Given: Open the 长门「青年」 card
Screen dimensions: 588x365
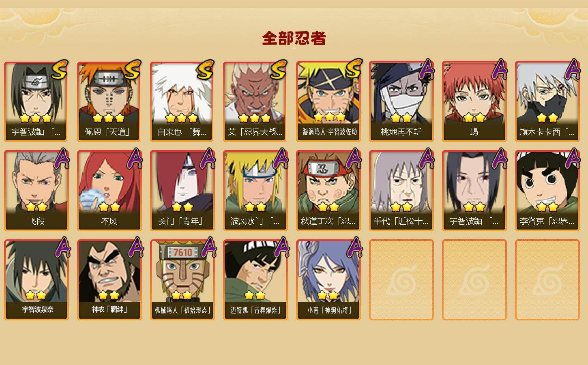Looking at the screenshot, I should [x=182, y=191].
